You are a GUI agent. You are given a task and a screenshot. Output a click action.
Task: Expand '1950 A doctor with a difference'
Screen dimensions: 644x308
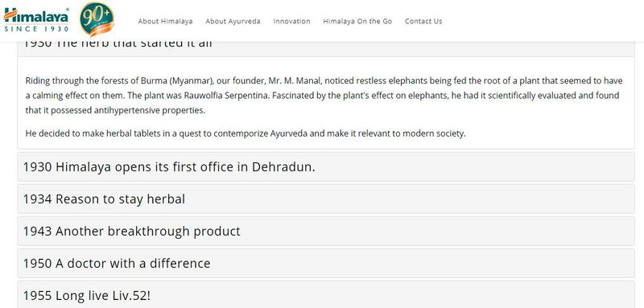(x=326, y=263)
